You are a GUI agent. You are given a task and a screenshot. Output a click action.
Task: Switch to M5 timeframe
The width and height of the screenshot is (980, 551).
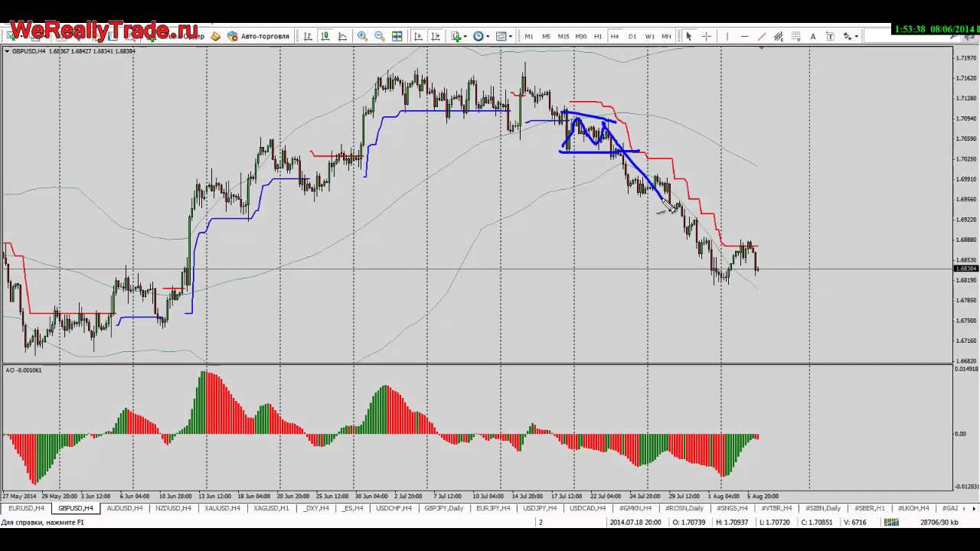click(546, 36)
